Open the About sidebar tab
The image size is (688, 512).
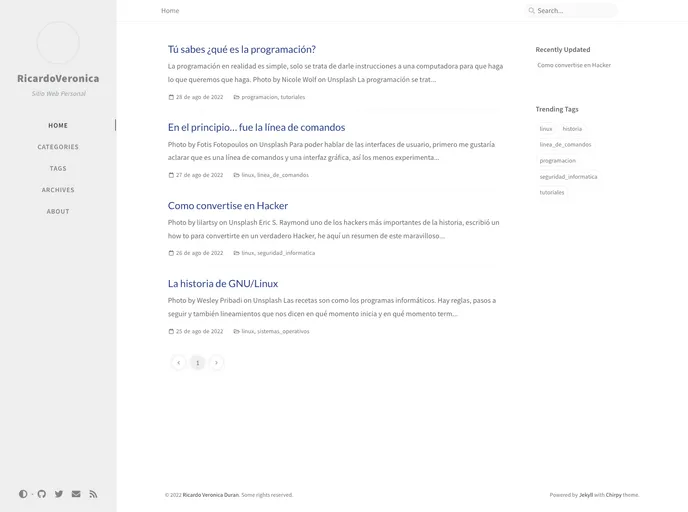click(58, 211)
